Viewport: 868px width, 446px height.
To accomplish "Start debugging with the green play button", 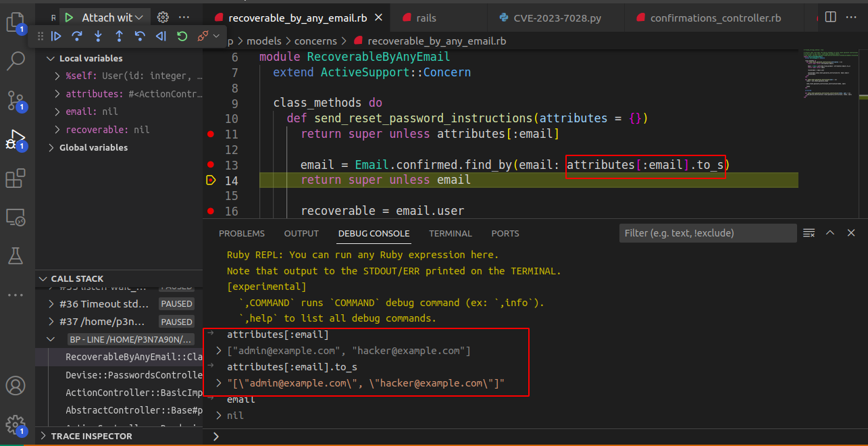I will [69, 18].
